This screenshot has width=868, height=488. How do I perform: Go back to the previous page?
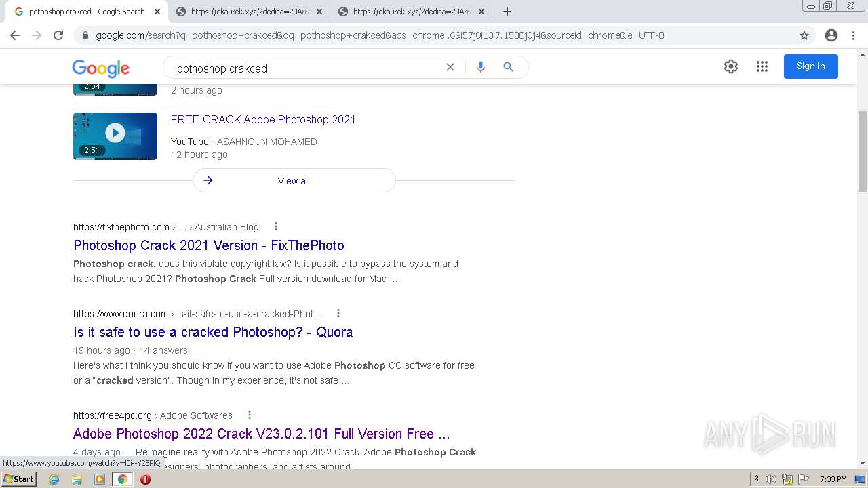15,35
